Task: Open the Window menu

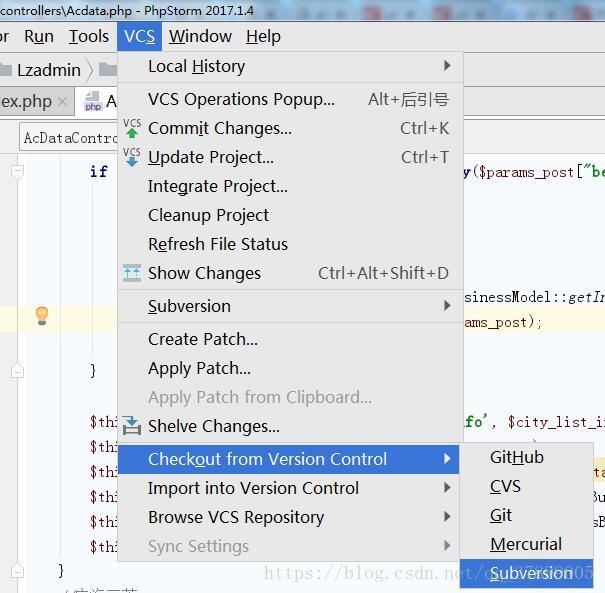Action: [x=200, y=37]
